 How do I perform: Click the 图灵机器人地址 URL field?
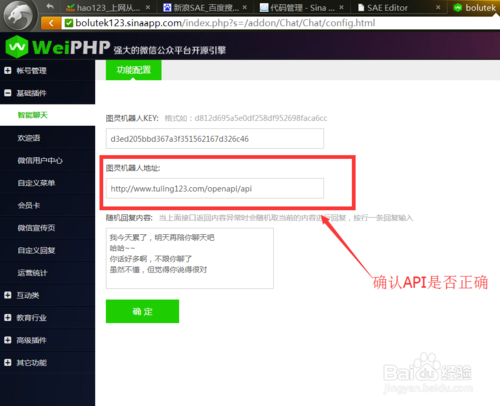pos(215,189)
